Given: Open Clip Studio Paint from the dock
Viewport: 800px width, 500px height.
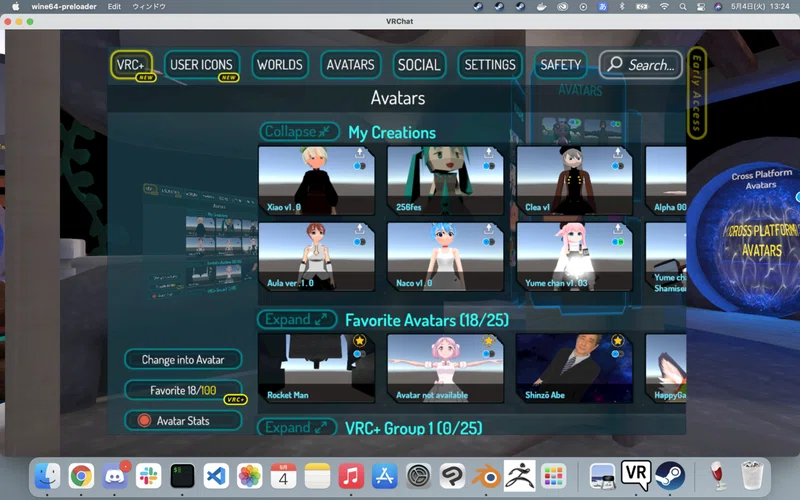Looking at the screenshot, I should [x=452, y=477].
